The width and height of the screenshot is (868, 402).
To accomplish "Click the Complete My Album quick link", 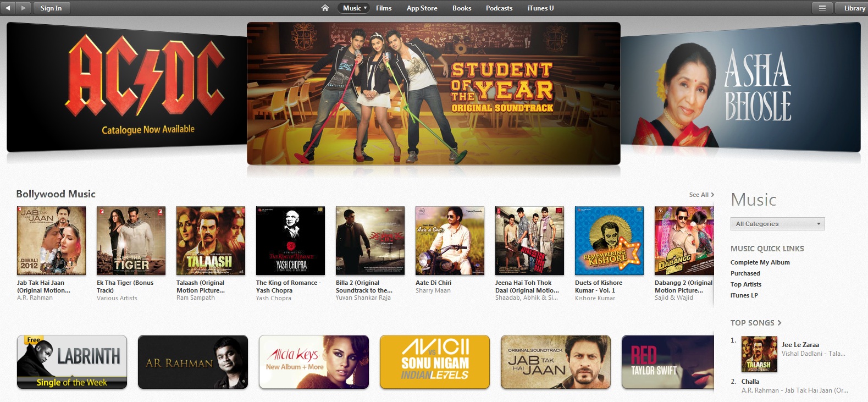I will (760, 262).
